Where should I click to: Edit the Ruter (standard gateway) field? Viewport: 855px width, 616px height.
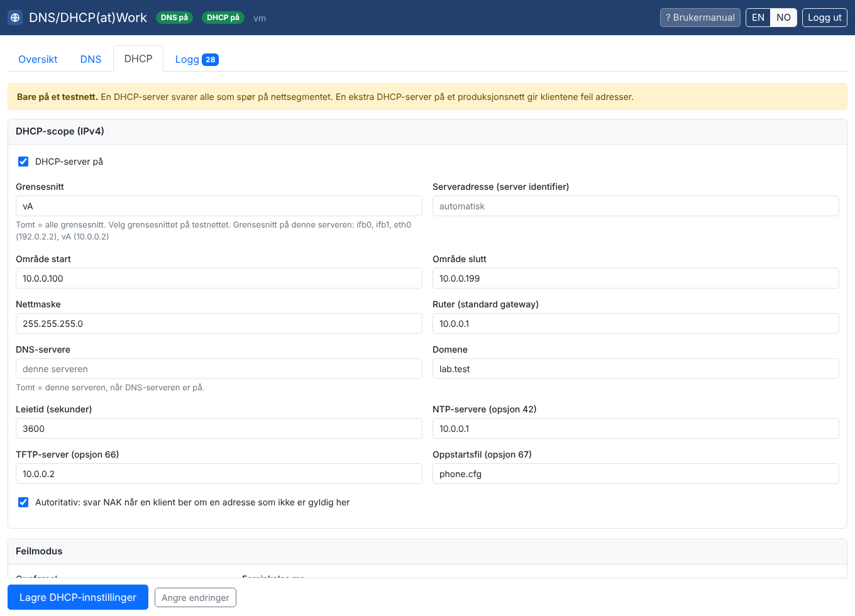636,324
